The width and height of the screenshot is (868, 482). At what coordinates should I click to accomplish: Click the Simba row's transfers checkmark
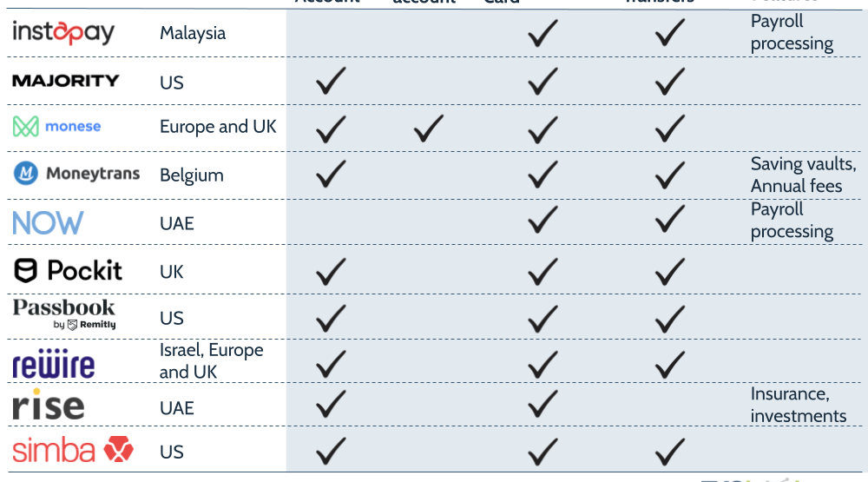(x=670, y=451)
